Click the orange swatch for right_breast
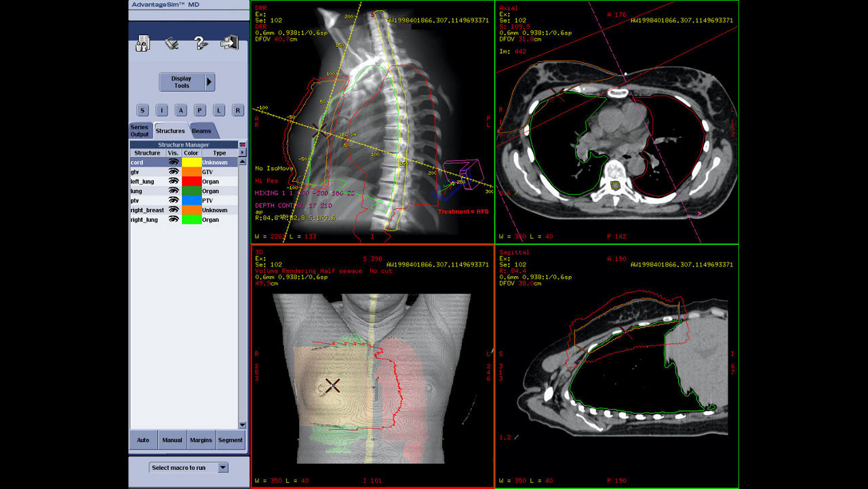The height and width of the screenshot is (489, 868). [191, 210]
